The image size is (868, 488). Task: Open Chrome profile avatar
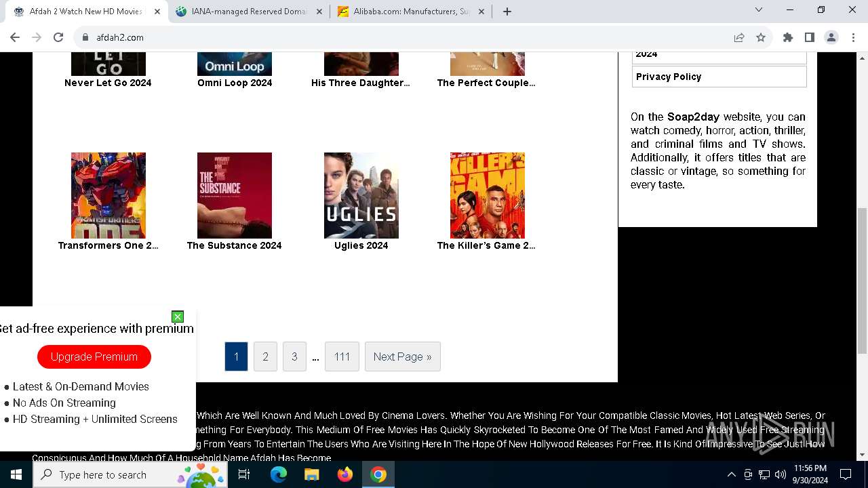point(831,37)
